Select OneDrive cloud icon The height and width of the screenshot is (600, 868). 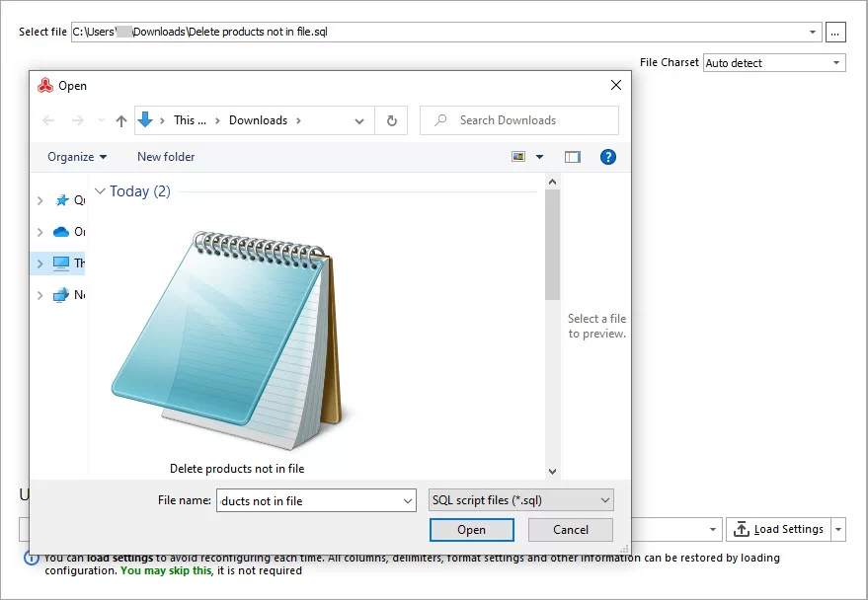pos(61,232)
